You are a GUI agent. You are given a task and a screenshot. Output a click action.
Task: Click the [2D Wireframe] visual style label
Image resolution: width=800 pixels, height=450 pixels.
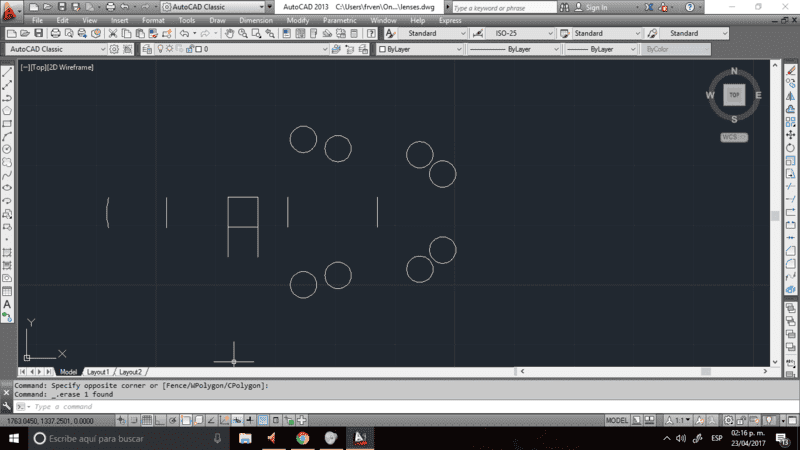[70, 67]
